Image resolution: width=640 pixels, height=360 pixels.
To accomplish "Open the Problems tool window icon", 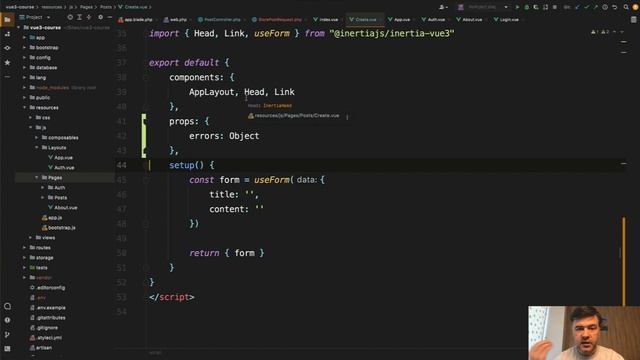I will pos(7,320).
